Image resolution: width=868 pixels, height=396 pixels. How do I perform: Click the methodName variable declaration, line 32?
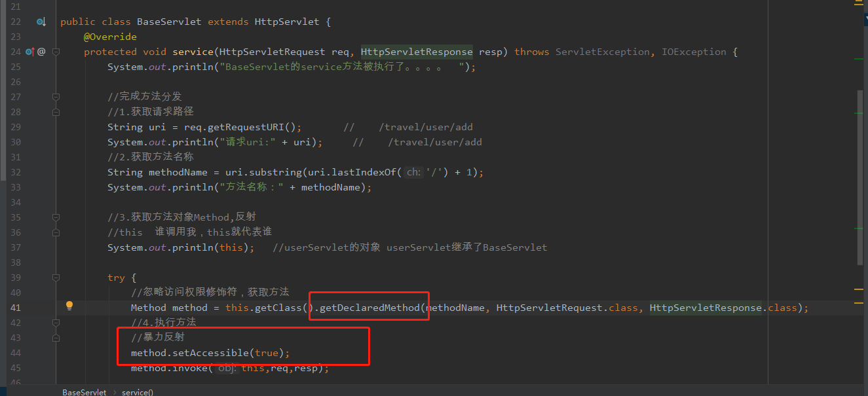[x=179, y=172]
